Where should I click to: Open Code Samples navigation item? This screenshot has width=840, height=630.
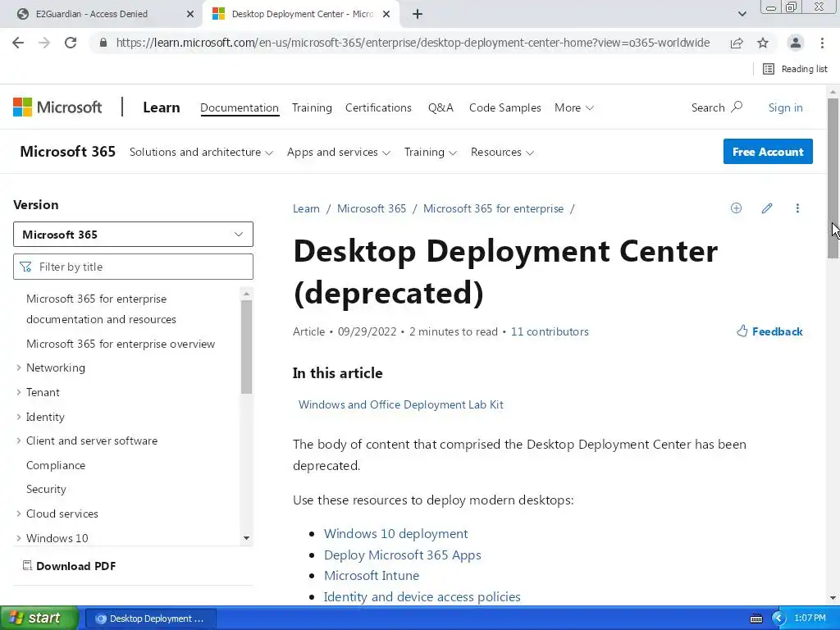point(504,107)
